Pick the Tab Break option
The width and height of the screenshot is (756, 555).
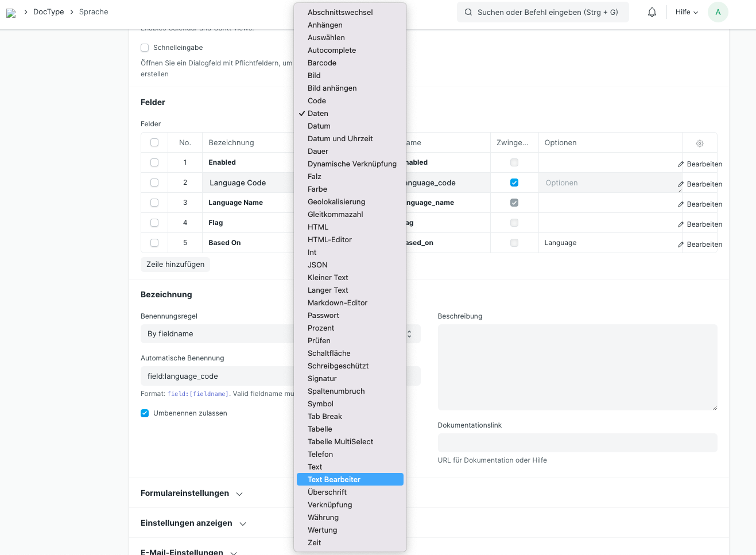pos(350,416)
